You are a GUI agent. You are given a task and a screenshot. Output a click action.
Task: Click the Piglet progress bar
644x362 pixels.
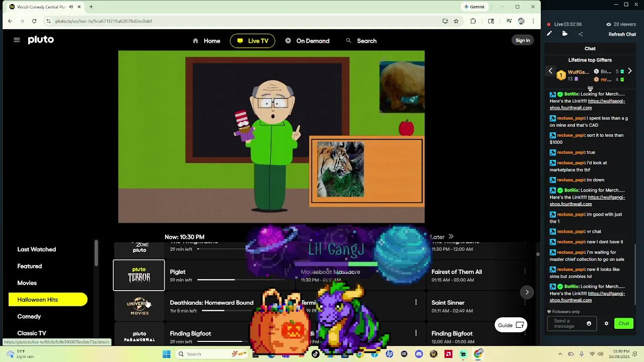coord(242,280)
